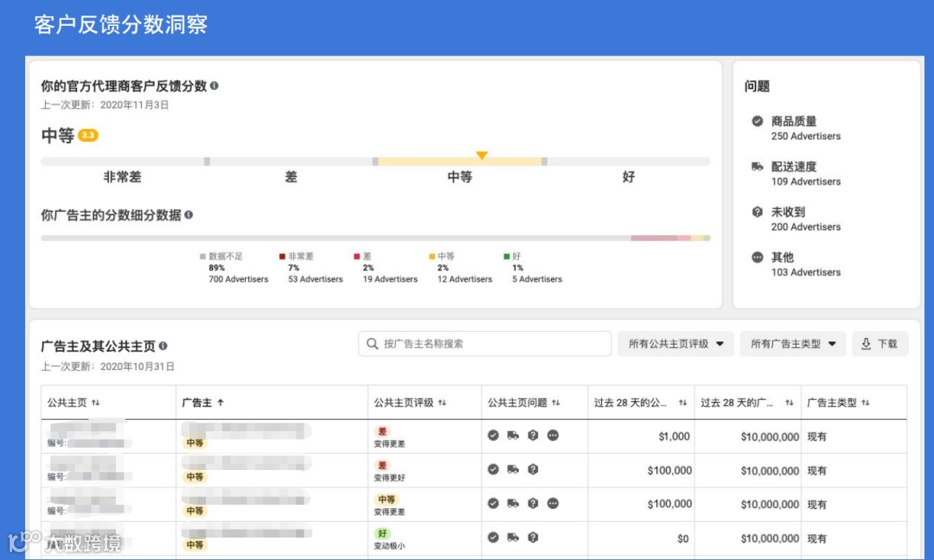Click product quality icon in $1,000 row

pyautogui.click(x=493, y=436)
